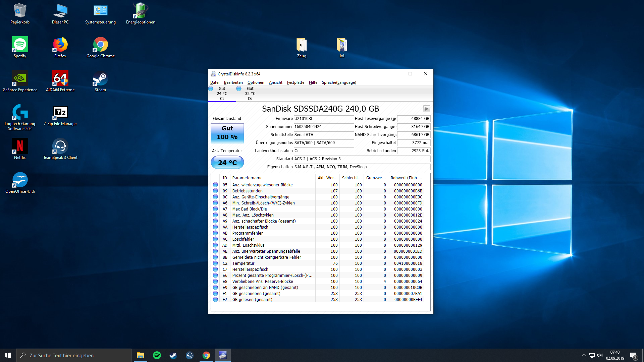Open the Festplatte menu
This screenshot has width=644, height=362.
coord(295,82)
